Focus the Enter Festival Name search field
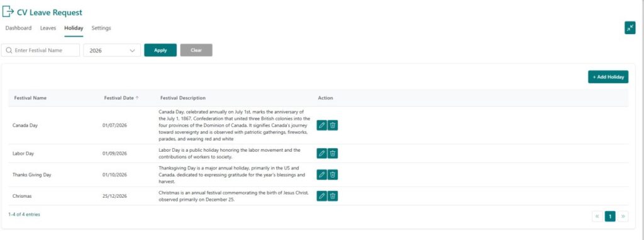This screenshot has height=240, width=644. pos(40,50)
